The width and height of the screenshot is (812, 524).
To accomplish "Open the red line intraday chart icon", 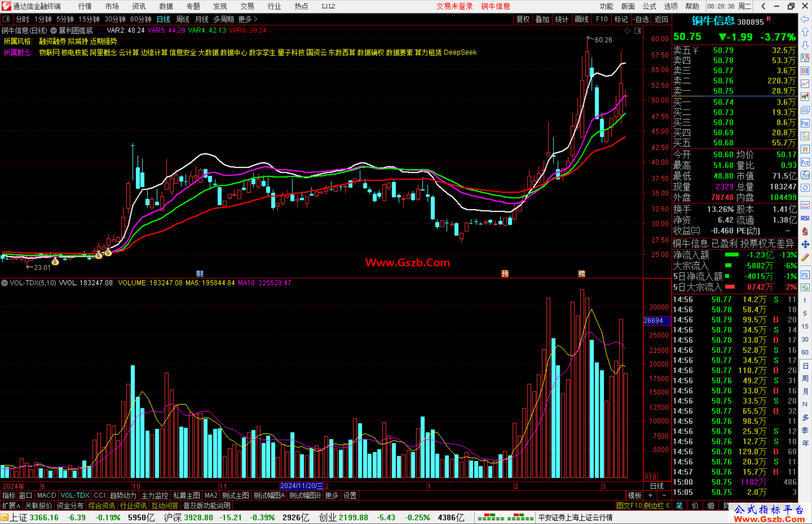I will [805, 84].
